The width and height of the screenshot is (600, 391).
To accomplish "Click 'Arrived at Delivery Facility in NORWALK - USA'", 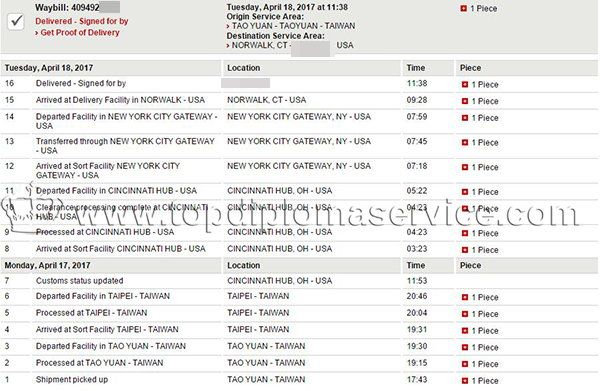I will 121,100.
